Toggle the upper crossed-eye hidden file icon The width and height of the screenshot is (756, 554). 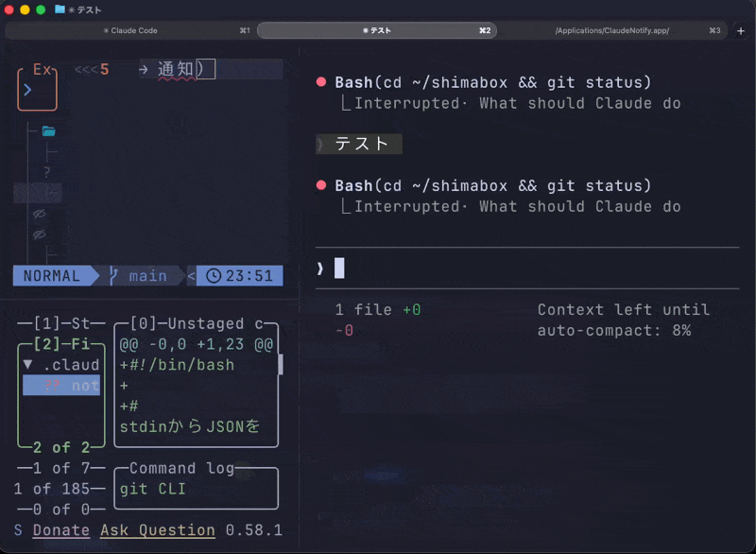pyautogui.click(x=40, y=215)
